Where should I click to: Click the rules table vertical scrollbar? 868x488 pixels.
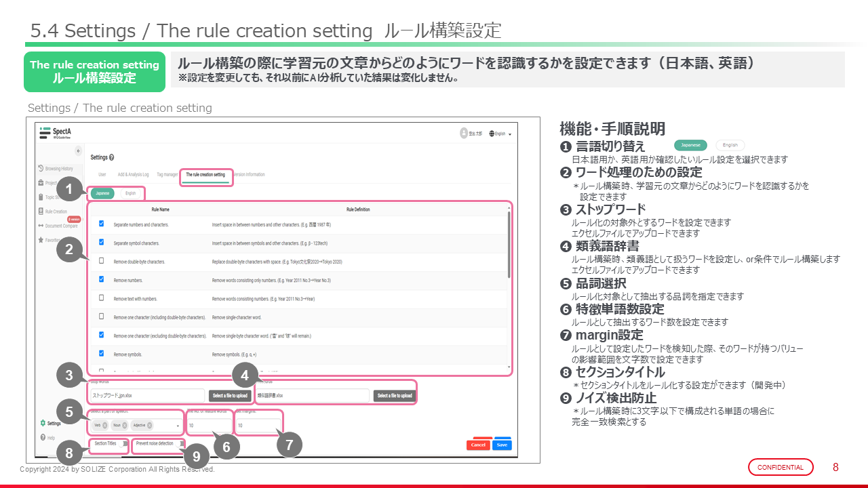509,244
